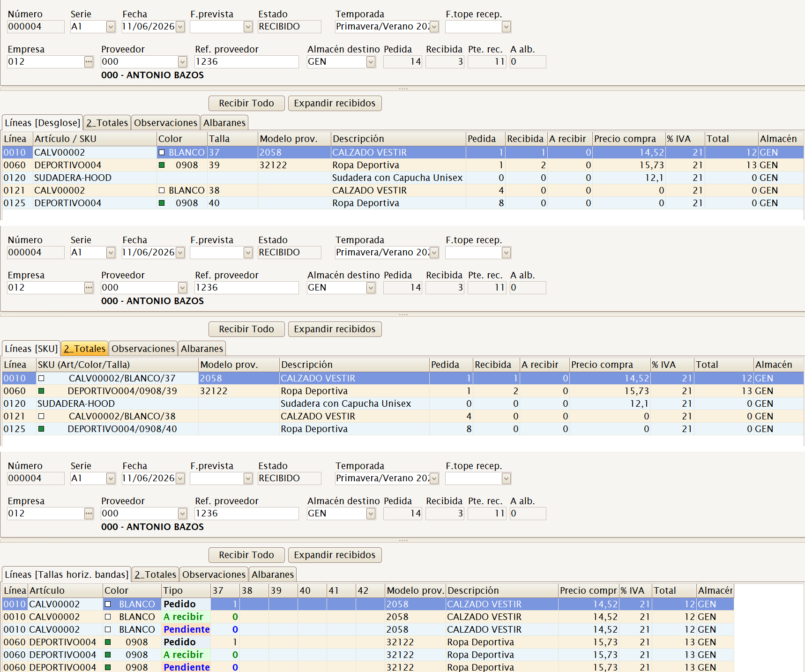Click 'Pendiente' cell on CALV00002 bands row
Viewport: 805px width, 672px height.
coord(186,629)
